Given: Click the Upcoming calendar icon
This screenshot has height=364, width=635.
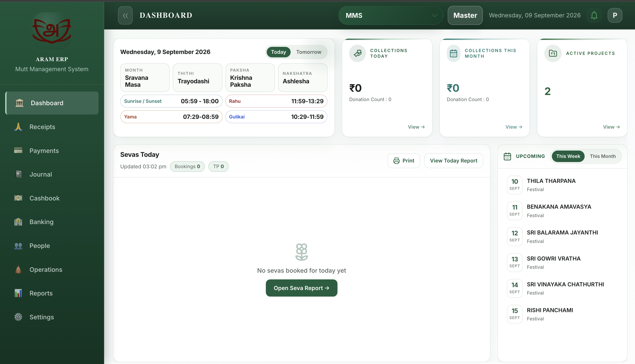Looking at the screenshot, I should (x=507, y=156).
